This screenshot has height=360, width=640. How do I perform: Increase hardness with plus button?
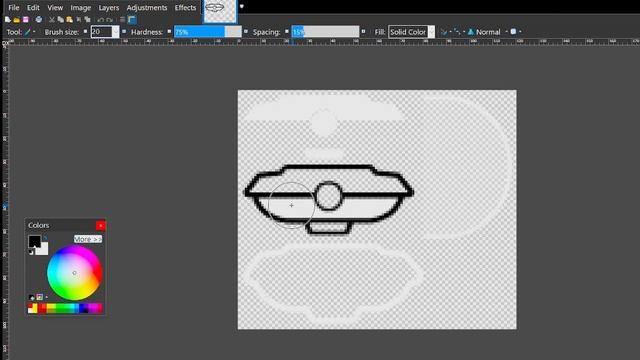coord(246,31)
